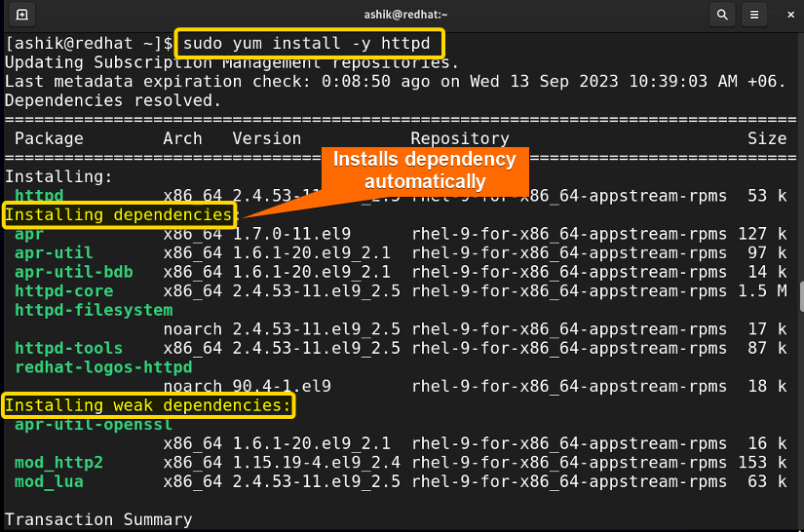
Task: Click the httpd-filesystem package name
Action: (x=94, y=310)
